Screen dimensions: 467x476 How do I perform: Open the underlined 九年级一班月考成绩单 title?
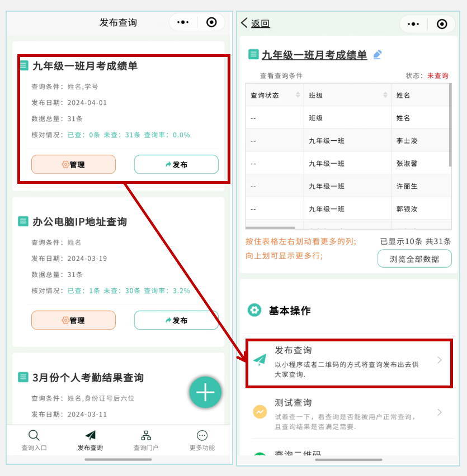point(314,55)
